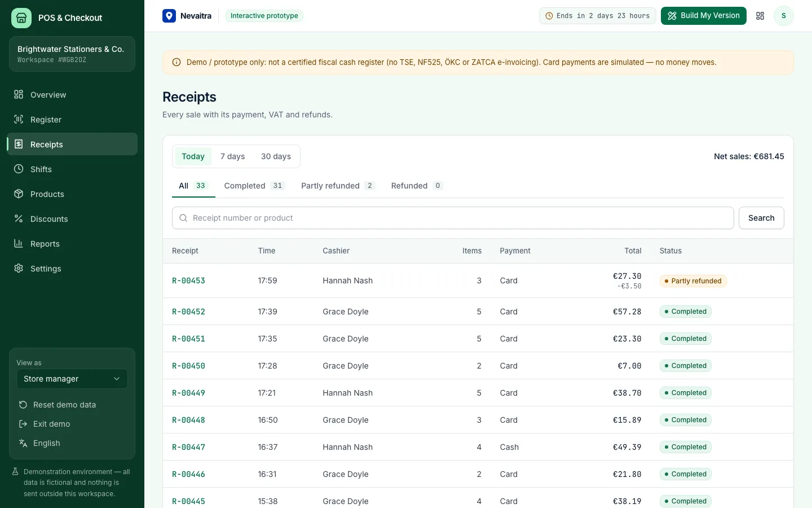Screen dimensions: 812x508
Task: Open Shifts from the sidebar
Action: point(72,169)
